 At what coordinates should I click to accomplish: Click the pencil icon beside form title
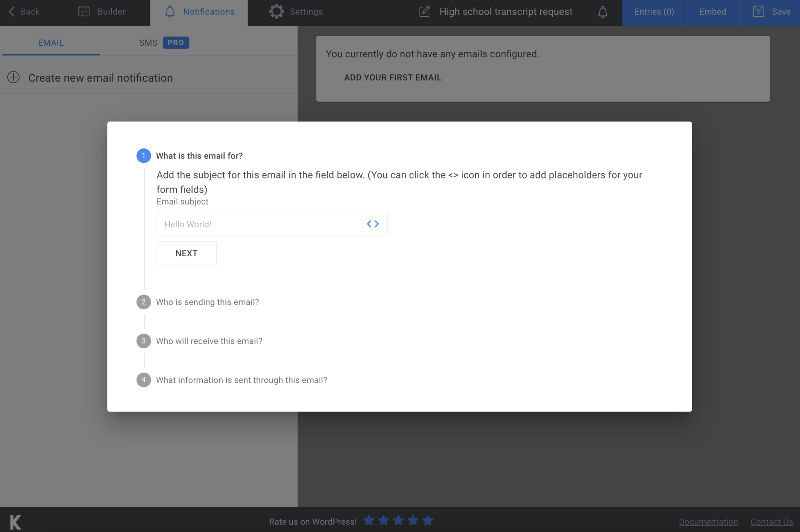pyautogui.click(x=424, y=11)
